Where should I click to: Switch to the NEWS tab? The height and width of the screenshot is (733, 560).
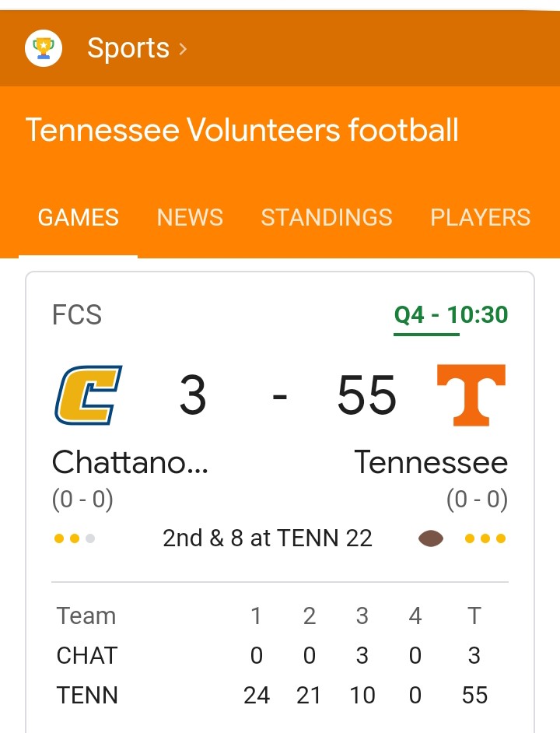tap(190, 217)
